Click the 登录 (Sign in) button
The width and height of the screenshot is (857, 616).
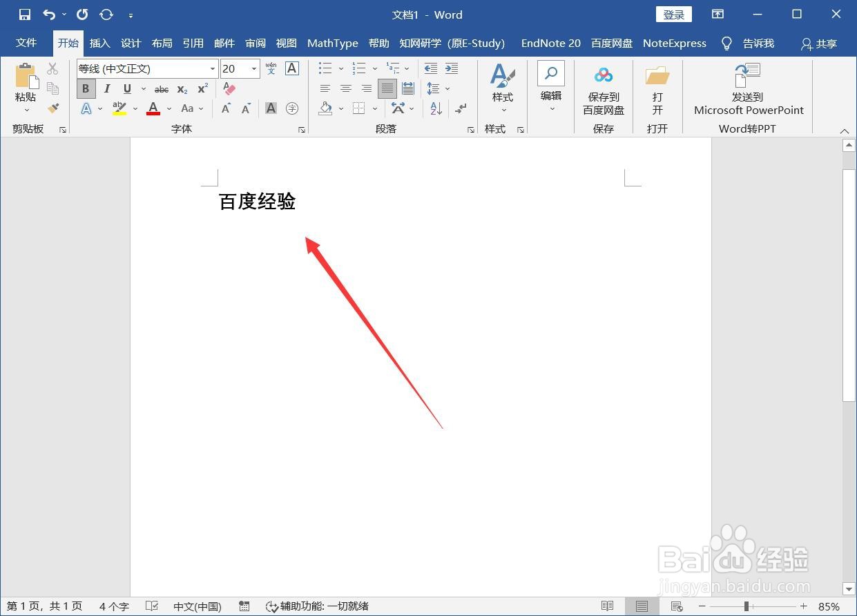click(674, 15)
